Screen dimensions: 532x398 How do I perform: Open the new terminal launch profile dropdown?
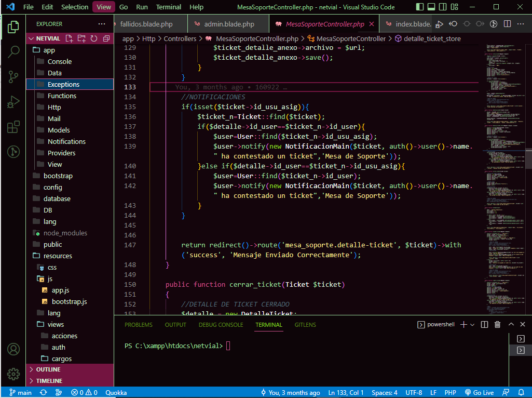point(472,325)
